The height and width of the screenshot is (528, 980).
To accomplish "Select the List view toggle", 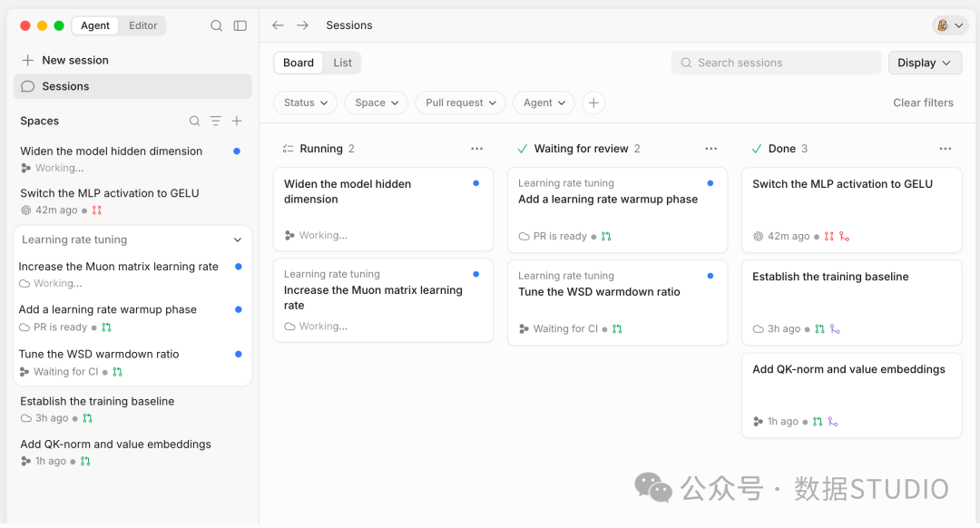I will [x=342, y=63].
